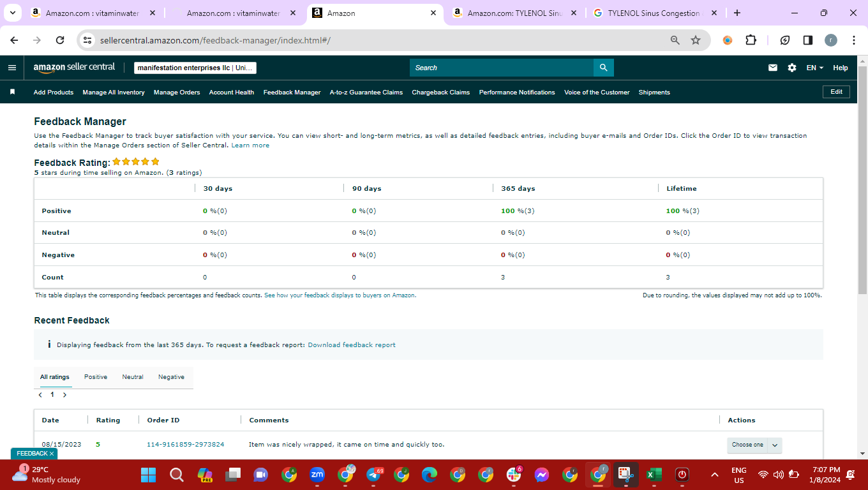Screen dimensions: 868x490
Task: Bookmark this page with the star icon
Action: [x=696, y=40]
